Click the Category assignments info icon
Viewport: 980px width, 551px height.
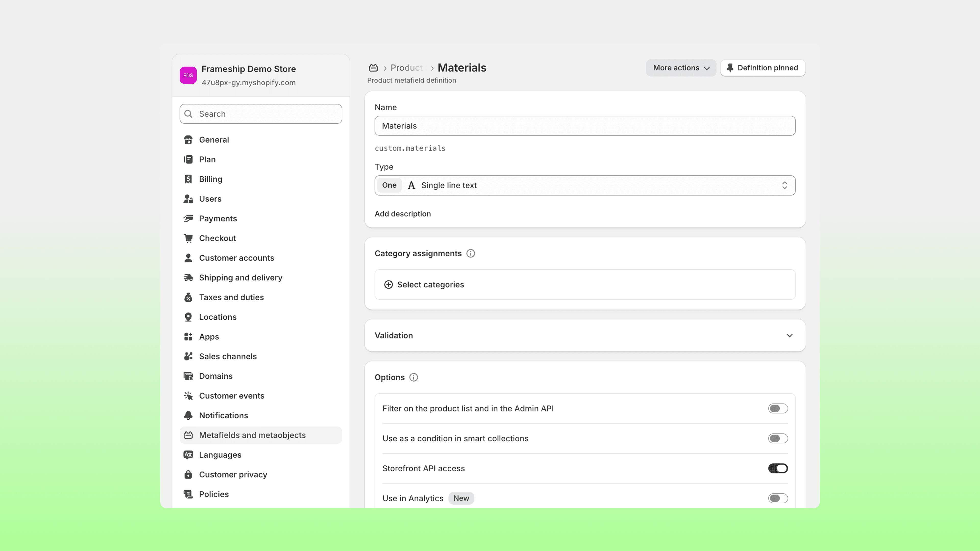coord(471,254)
